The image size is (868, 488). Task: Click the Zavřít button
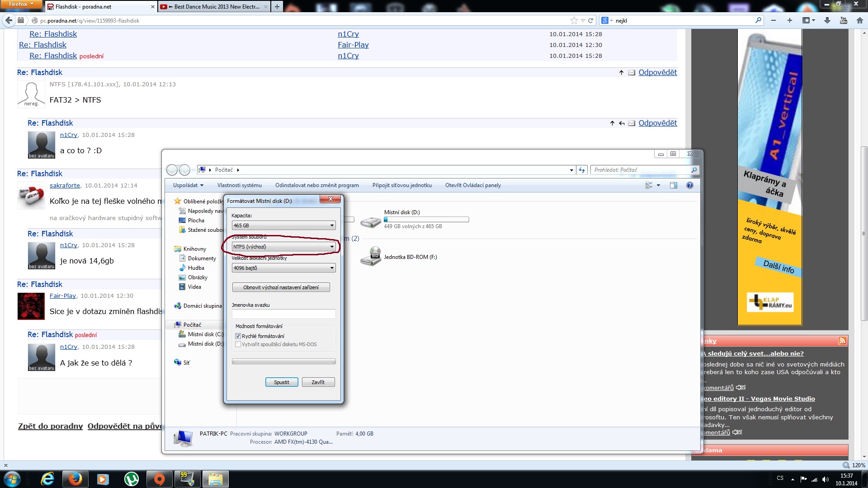pos(318,382)
